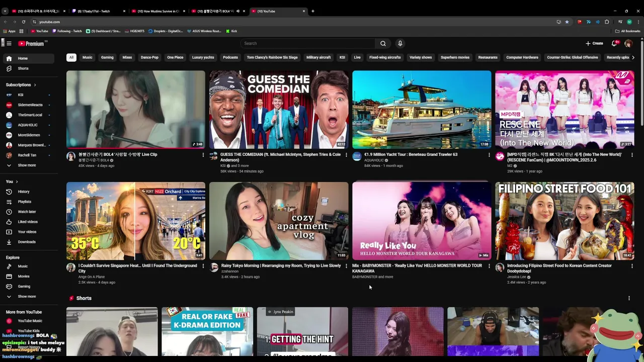644x362 pixels.
Task: Bookmark this page with the star icon
Action: [567, 22]
